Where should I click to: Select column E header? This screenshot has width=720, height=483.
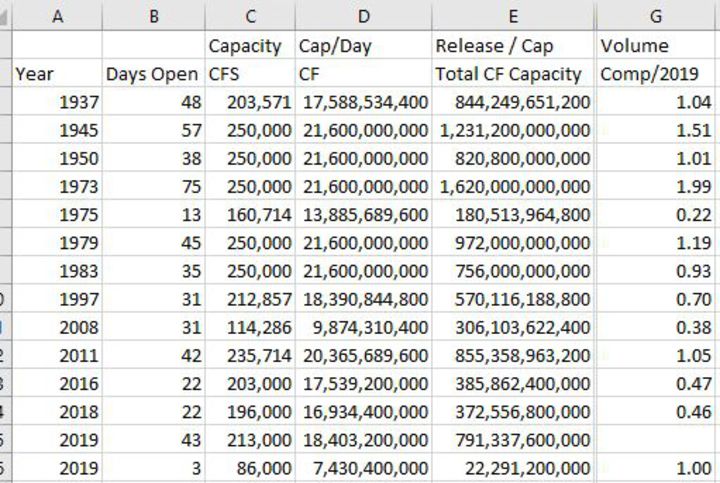[x=513, y=15]
